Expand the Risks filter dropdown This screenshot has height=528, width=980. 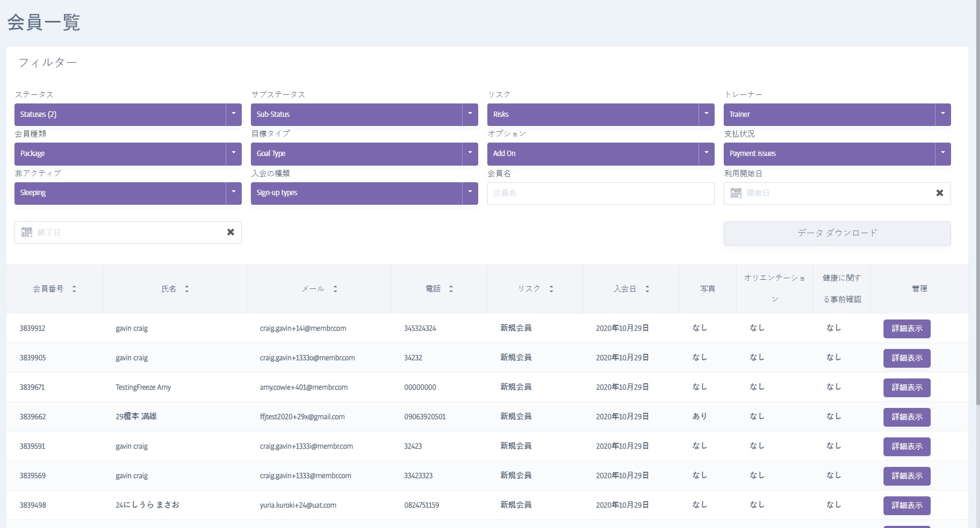[x=600, y=114]
